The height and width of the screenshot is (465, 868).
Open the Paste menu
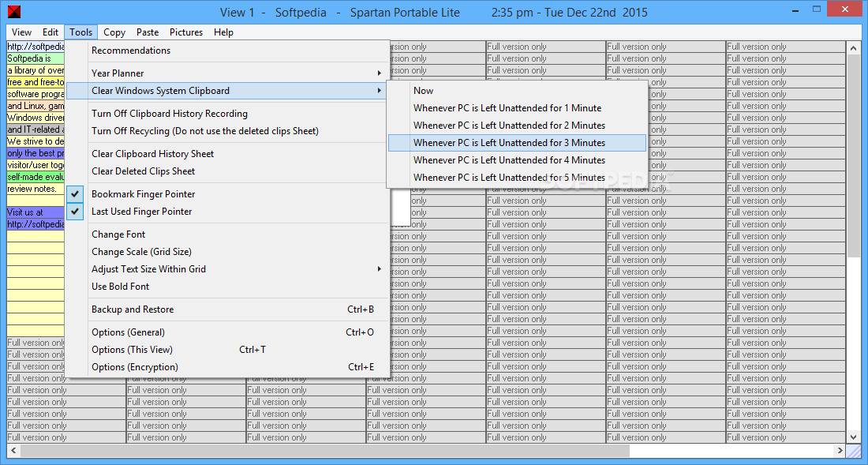pos(148,32)
